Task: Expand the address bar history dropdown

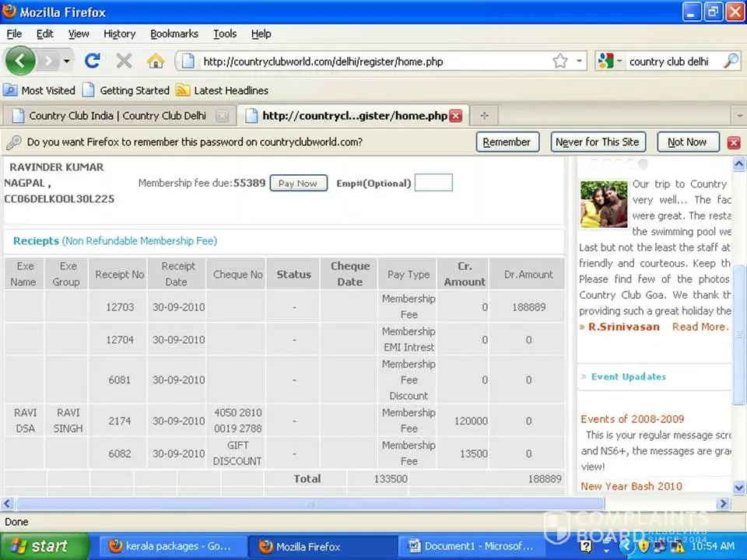Action: point(580,61)
